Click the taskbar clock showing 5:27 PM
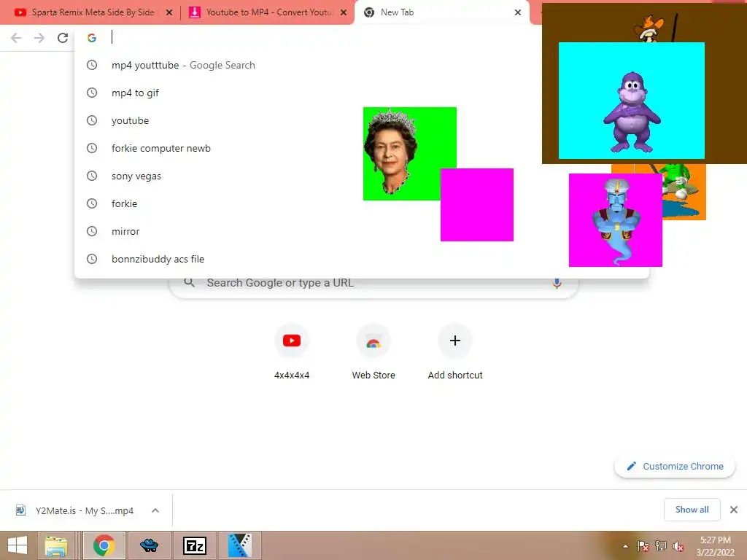The width and height of the screenshot is (747, 560). (x=716, y=546)
